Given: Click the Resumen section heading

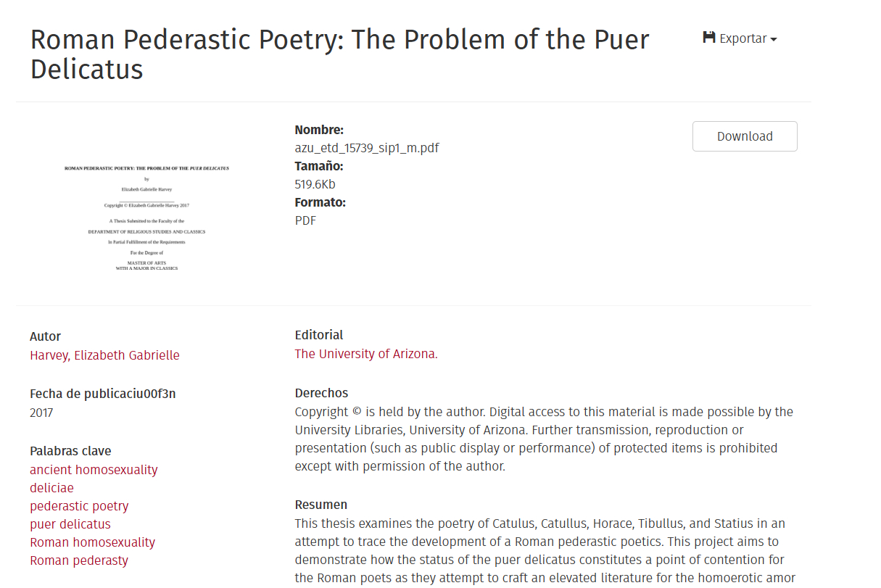Looking at the screenshot, I should coord(320,505).
